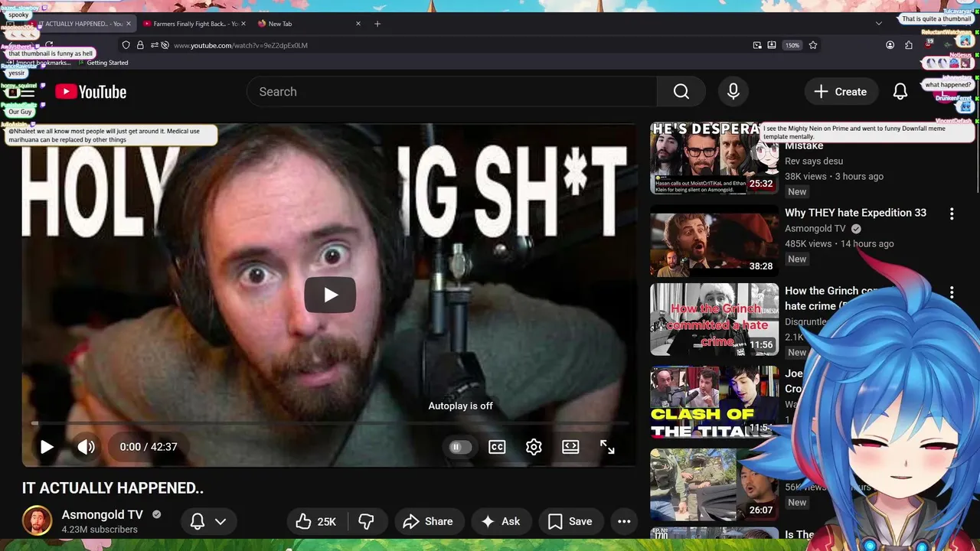Share the video

coord(428,522)
